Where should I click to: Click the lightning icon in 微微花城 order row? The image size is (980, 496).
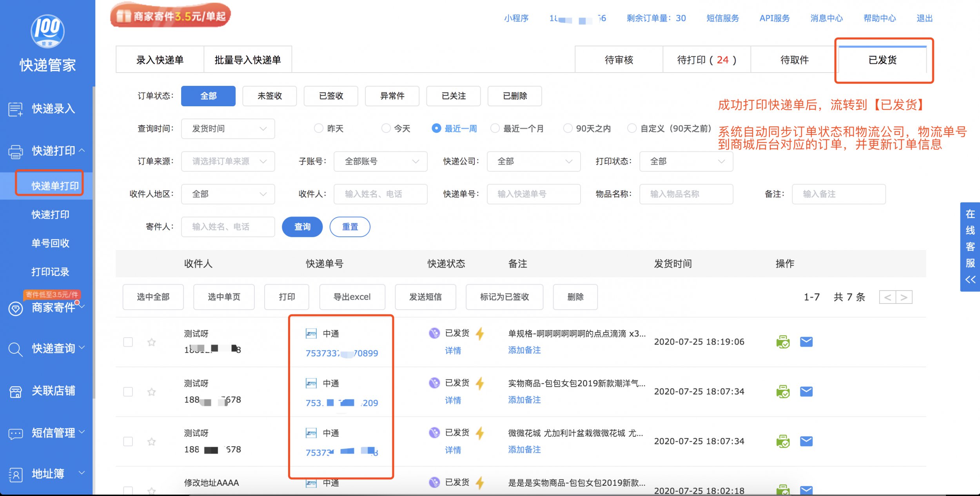coord(480,433)
